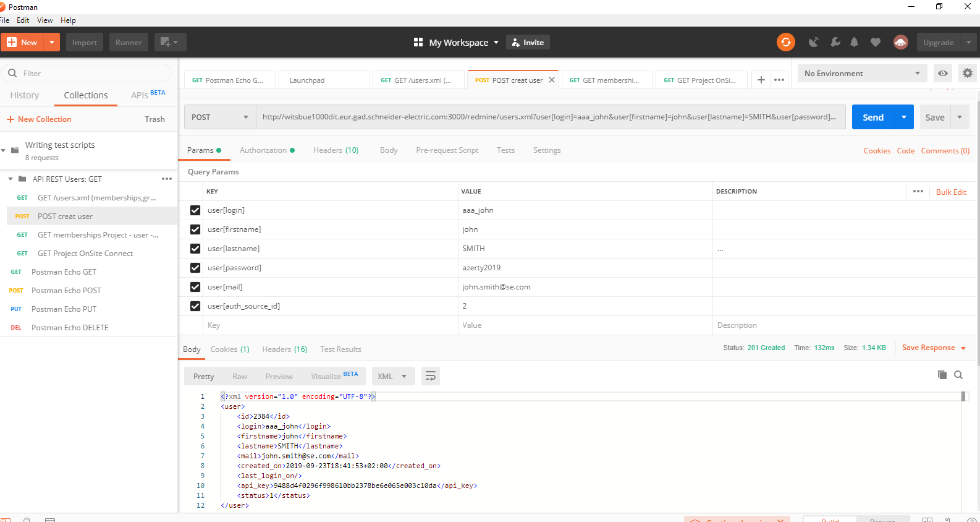Copy response body to clipboard icon
This screenshot has height=522, width=980.
click(x=942, y=375)
